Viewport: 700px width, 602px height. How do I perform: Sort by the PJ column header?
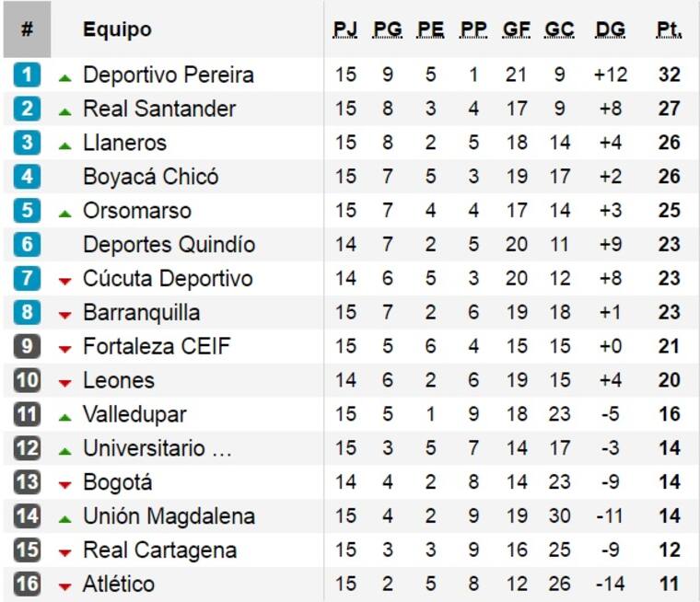[x=345, y=29]
